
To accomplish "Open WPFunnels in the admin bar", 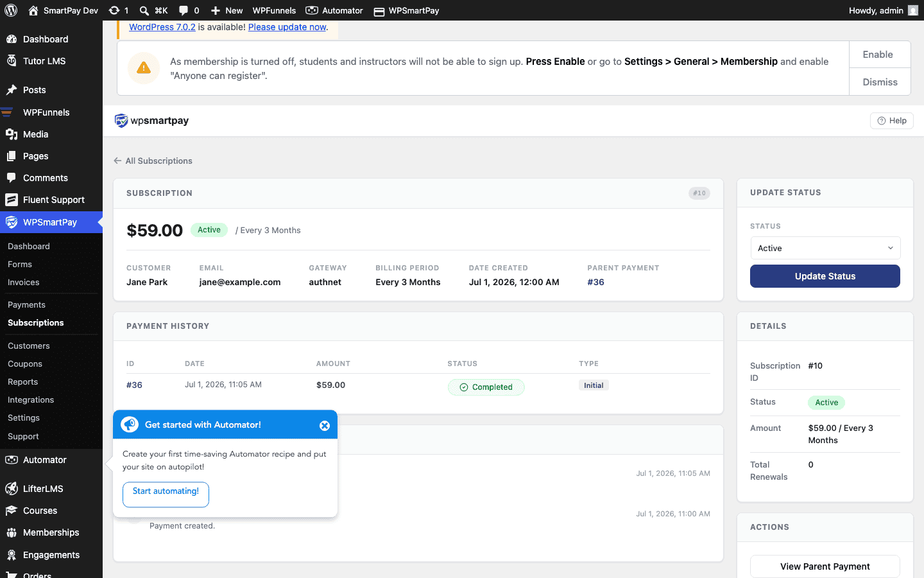I will [x=274, y=10].
